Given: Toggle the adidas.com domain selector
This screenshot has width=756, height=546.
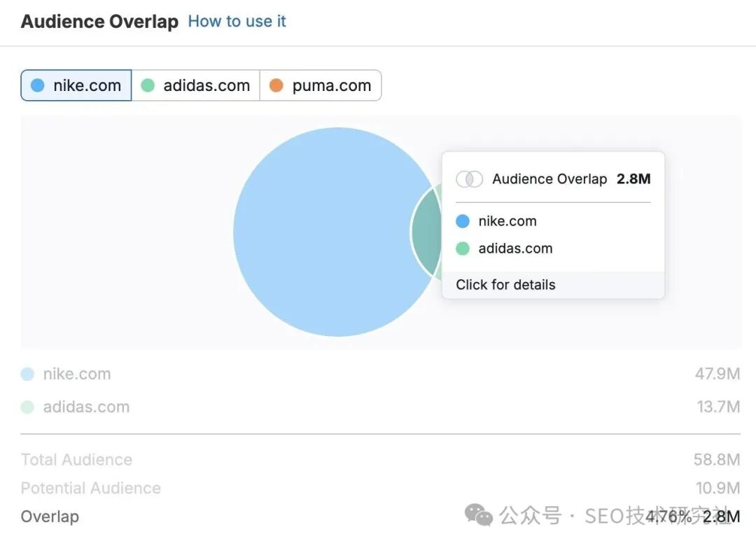Looking at the screenshot, I should pyautogui.click(x=195, y=85).
